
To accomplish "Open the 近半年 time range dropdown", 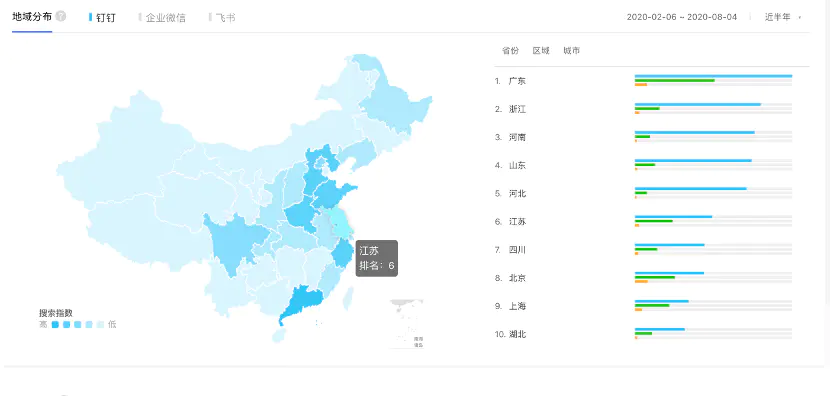I will 782,17.
